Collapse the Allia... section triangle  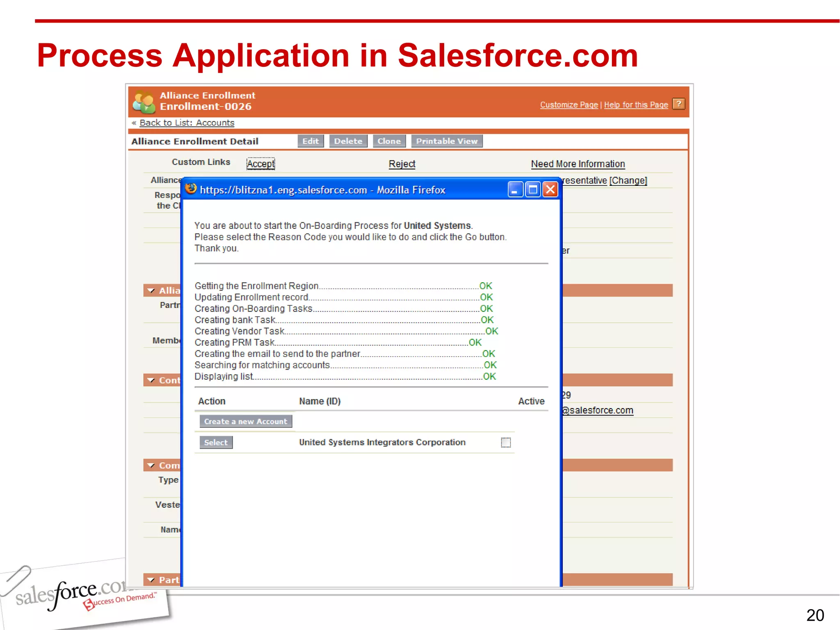pyautogui.click(x=151, y=291)
